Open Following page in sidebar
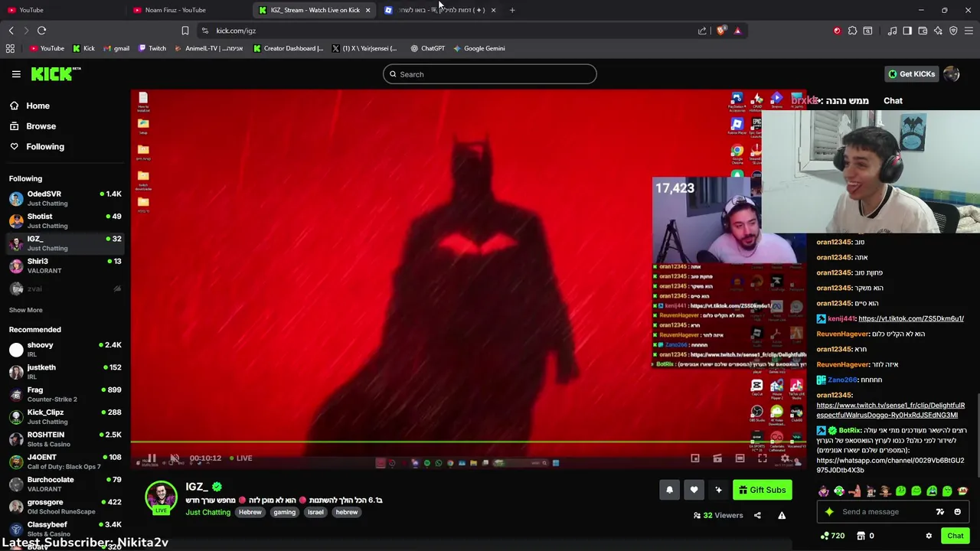Screen dimensions: 980x551 [44, 146]
